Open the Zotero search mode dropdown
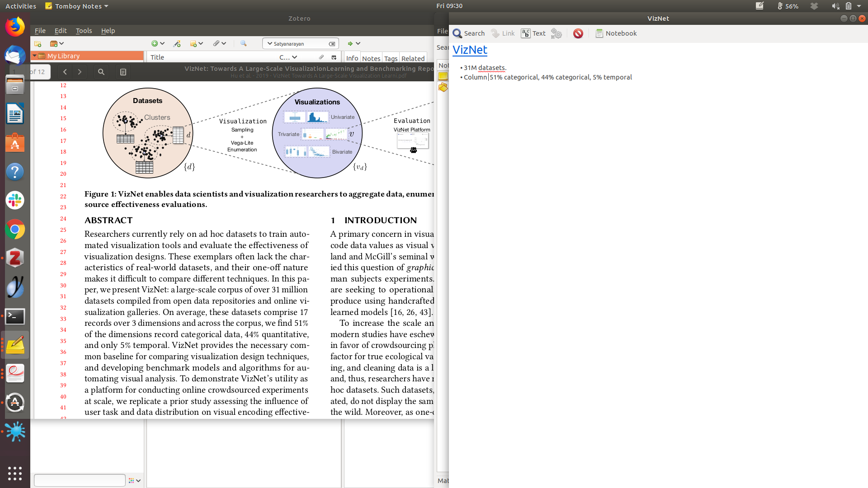Screen dimensions: 868x488 pyautogui.click(x=269, y=44)
